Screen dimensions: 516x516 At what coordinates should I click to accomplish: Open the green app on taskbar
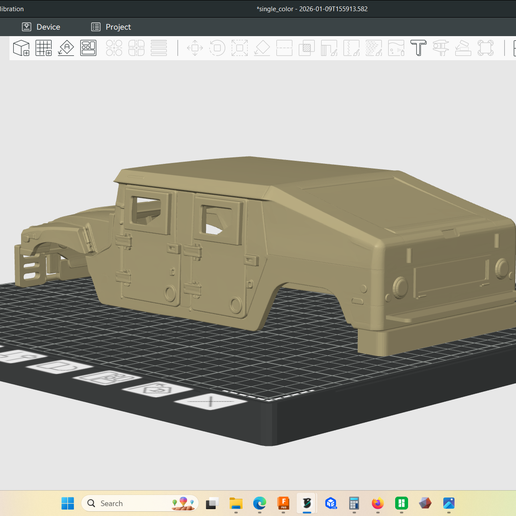401,503
